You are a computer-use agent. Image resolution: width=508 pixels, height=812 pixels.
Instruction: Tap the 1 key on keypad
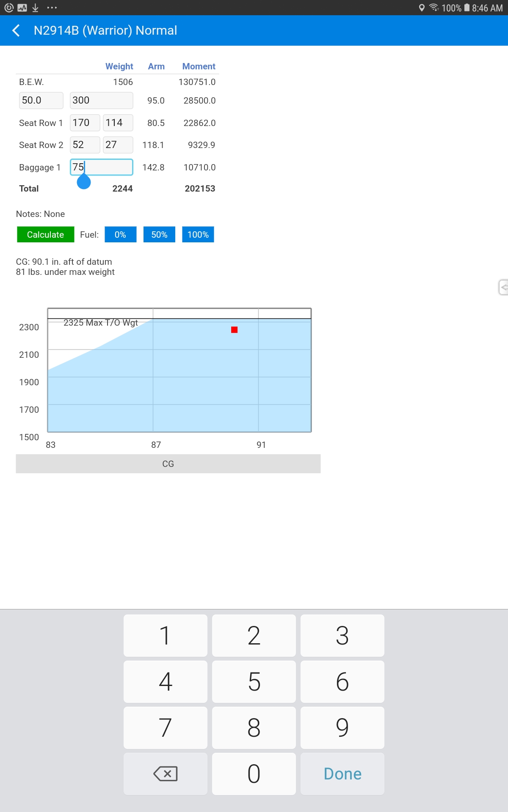tap(166, 636)
